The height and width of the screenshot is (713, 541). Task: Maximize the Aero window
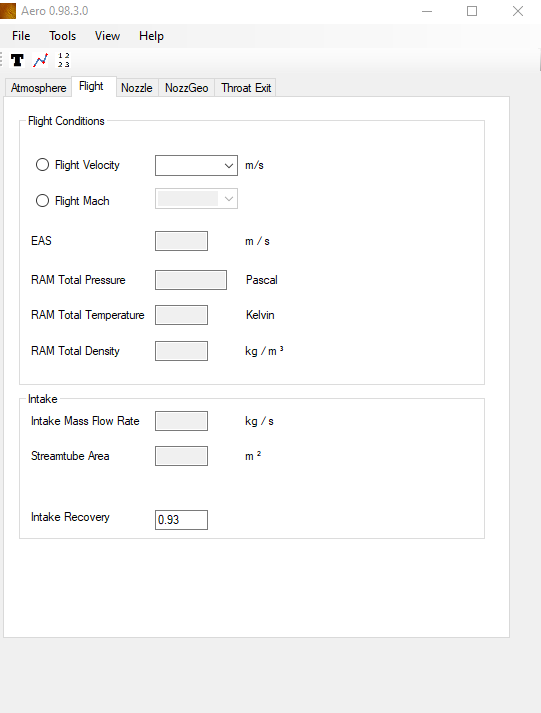point(472,11)
